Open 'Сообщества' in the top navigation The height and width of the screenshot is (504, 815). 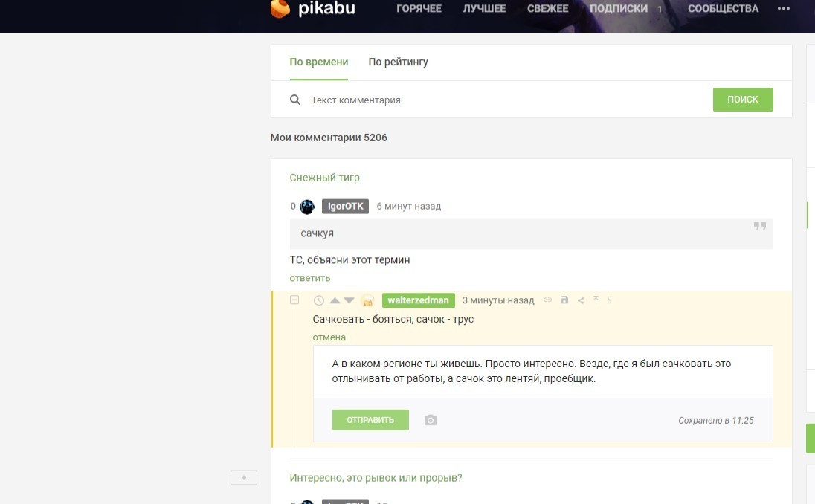coord(723,9)
